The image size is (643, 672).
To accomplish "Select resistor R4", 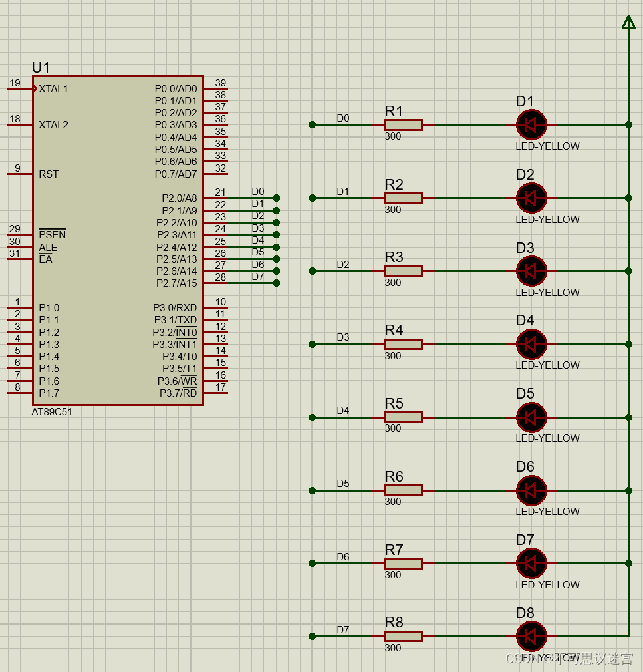I will coord(404,344).
